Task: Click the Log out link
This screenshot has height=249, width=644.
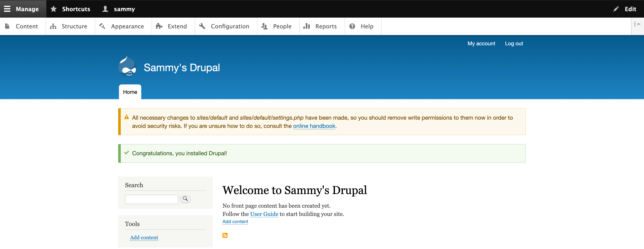Action: pyautogui.click(x=514, y=43)
